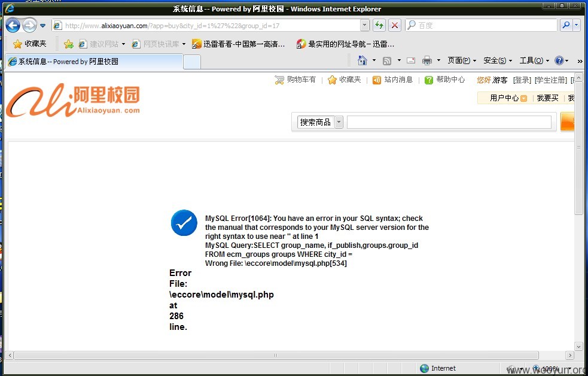Click the 帮助中心 green question icon
Image resolution: width=588 pixels, height=376 pixels.
(x=429, y=80)
